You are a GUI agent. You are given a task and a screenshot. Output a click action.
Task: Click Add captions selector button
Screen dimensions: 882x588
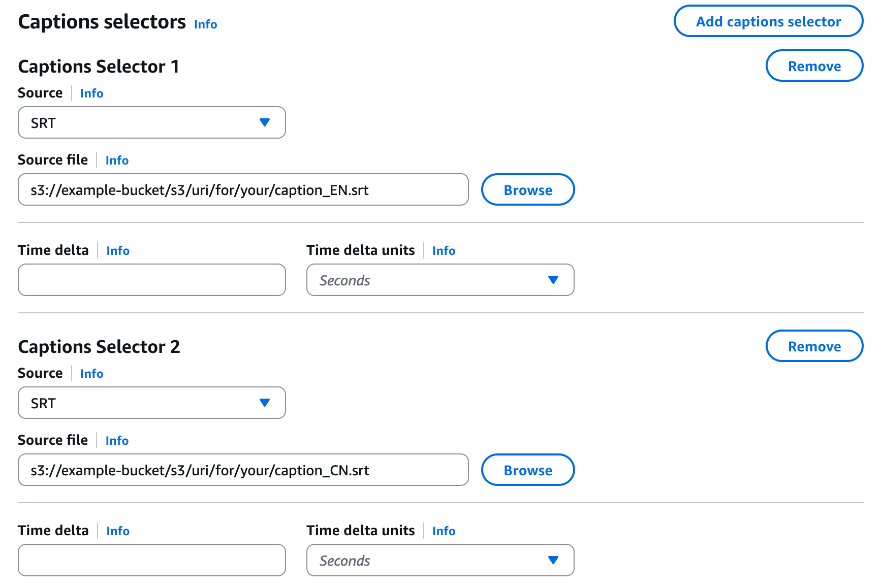768,21
